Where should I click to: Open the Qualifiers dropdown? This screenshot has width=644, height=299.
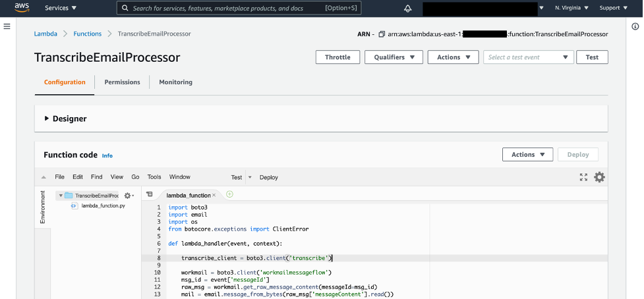pos(394,57)
